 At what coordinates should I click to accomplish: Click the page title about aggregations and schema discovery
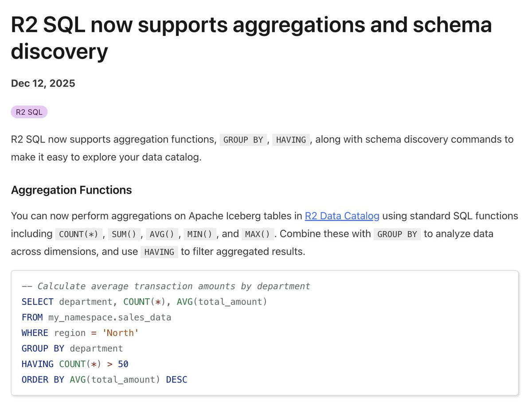251,38
